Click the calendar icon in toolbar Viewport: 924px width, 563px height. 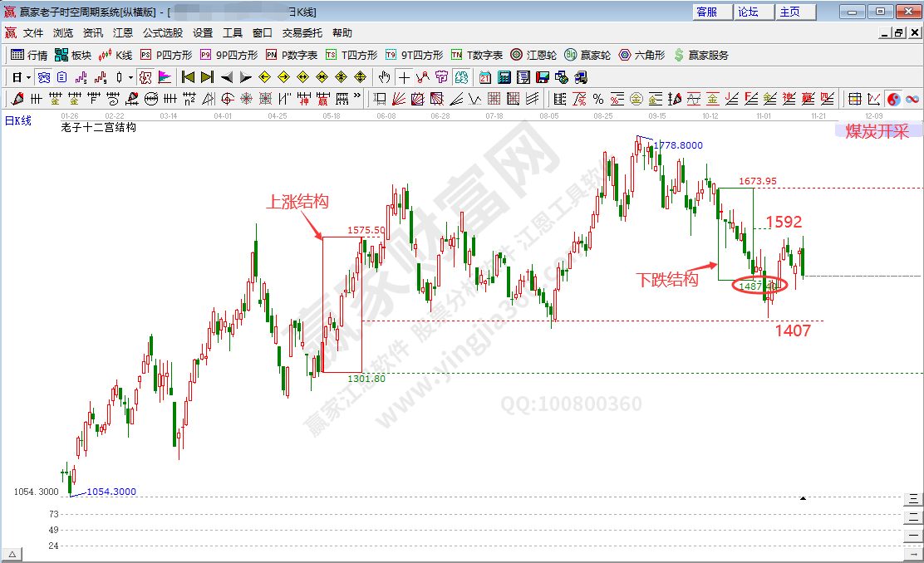(x=484, y=77)
